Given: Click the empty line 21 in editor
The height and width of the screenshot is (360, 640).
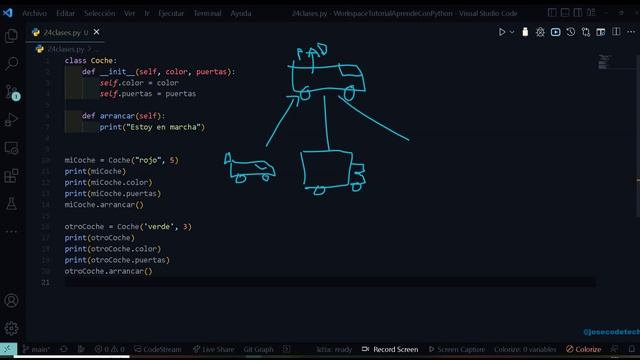Looking at the screenshot, I should (x=330, y=282).
